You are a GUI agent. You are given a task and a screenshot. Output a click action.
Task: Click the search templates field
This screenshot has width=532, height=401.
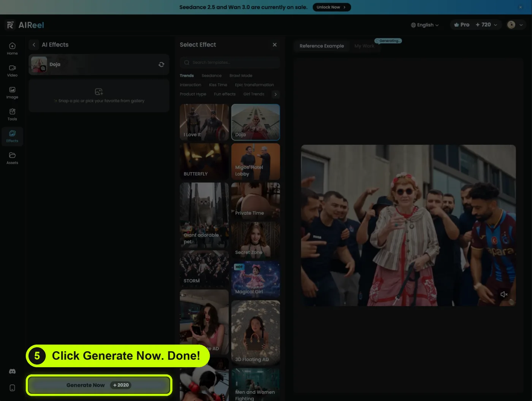coord(230,62)
